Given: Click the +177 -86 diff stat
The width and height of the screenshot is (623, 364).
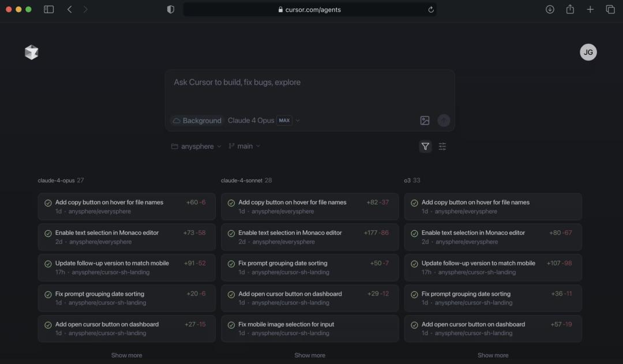Looking at the screenshot, I should [x=376, y=233].
